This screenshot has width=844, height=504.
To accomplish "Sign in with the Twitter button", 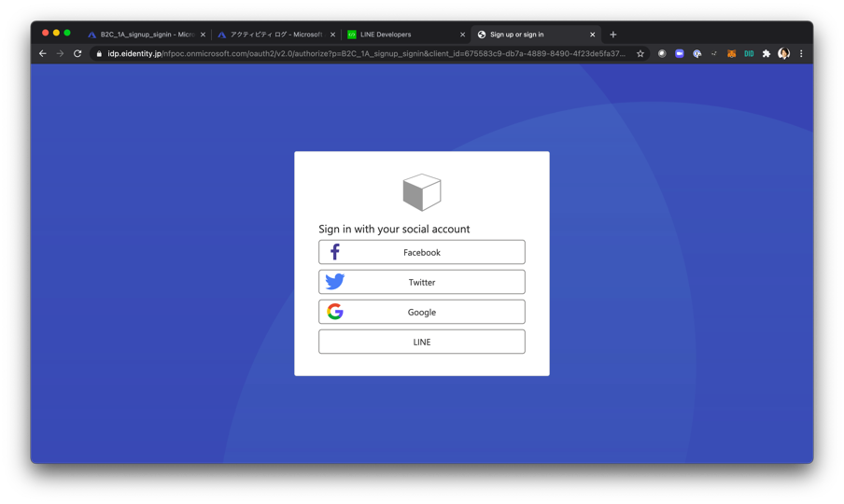I will pyautogui.click(x=421, y=282).
